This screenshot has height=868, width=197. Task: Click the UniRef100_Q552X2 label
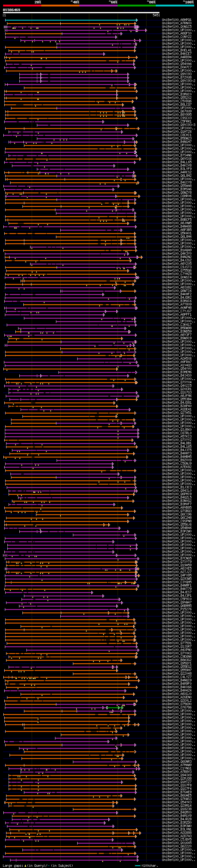click(177, 98)
